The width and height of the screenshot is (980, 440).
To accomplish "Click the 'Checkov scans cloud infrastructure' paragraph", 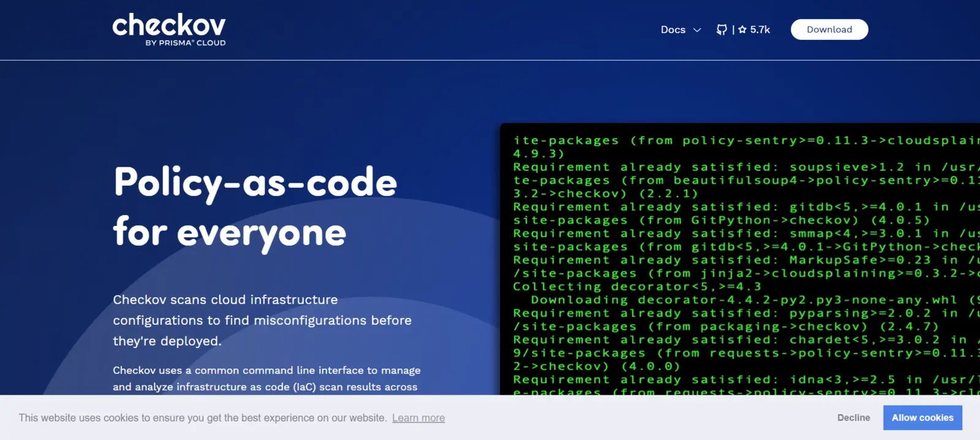I will click(262, 320).
